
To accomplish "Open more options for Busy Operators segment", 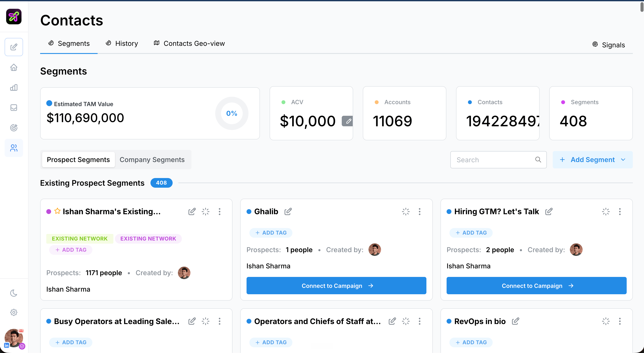I will pos(220,321).
